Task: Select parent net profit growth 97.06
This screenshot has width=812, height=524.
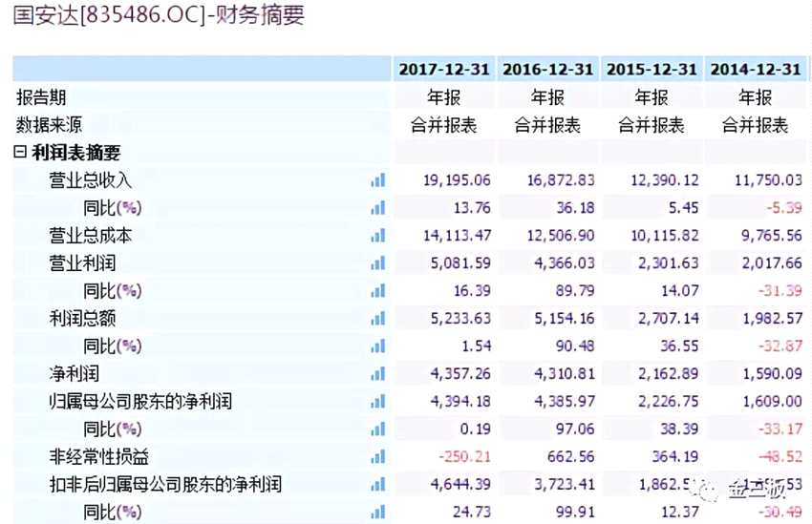Action: 575,429
